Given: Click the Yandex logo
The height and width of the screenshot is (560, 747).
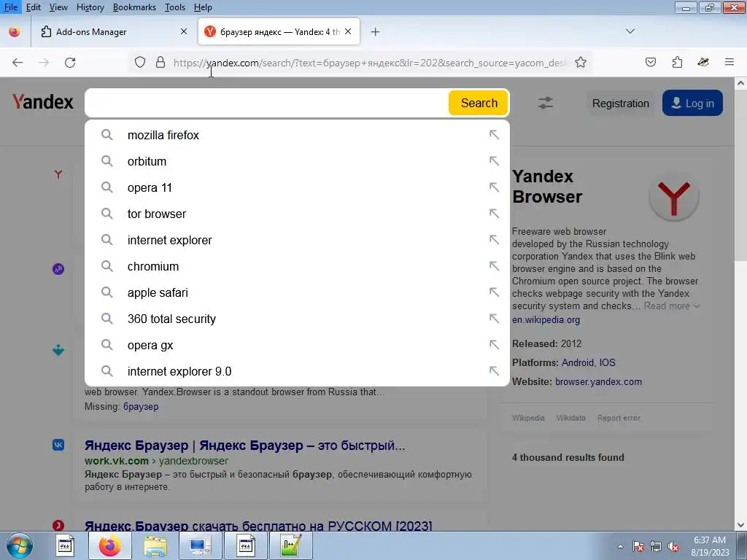Looking at the screenshot, I should coord(43,102).
